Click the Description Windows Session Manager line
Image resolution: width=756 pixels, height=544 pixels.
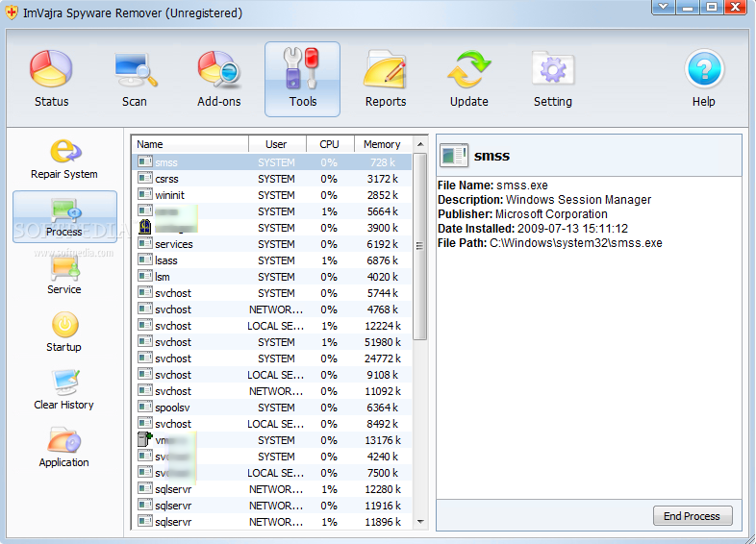tap(544, 200)
